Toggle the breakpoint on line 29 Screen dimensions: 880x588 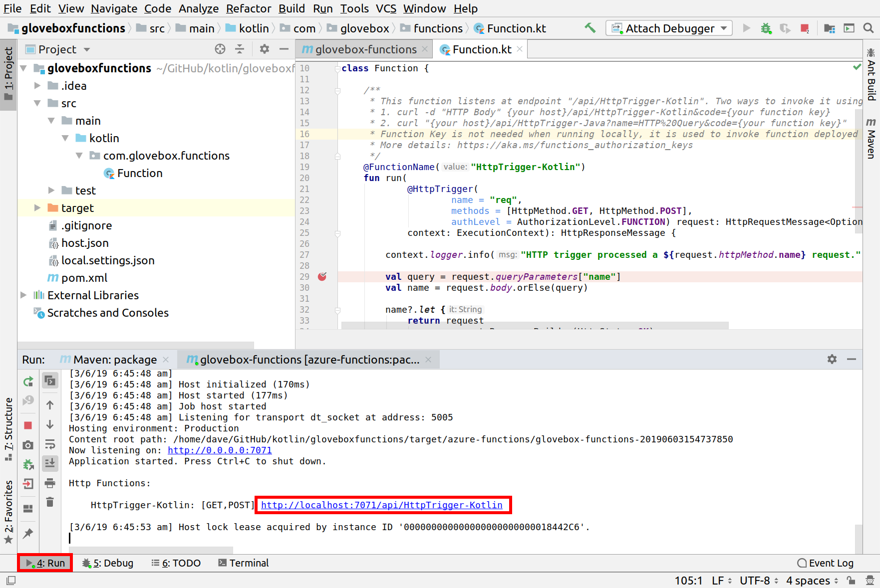(x=322, y=276)
